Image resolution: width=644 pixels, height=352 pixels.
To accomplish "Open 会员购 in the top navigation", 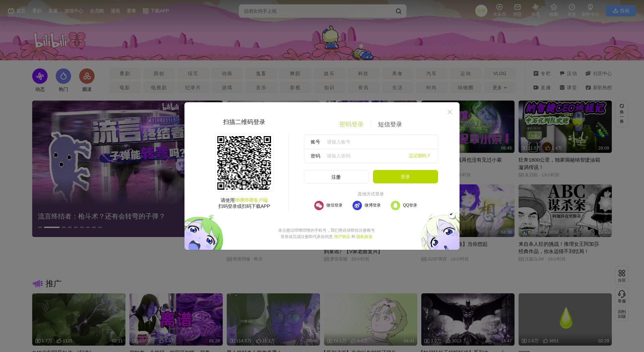I will point(97,11).
